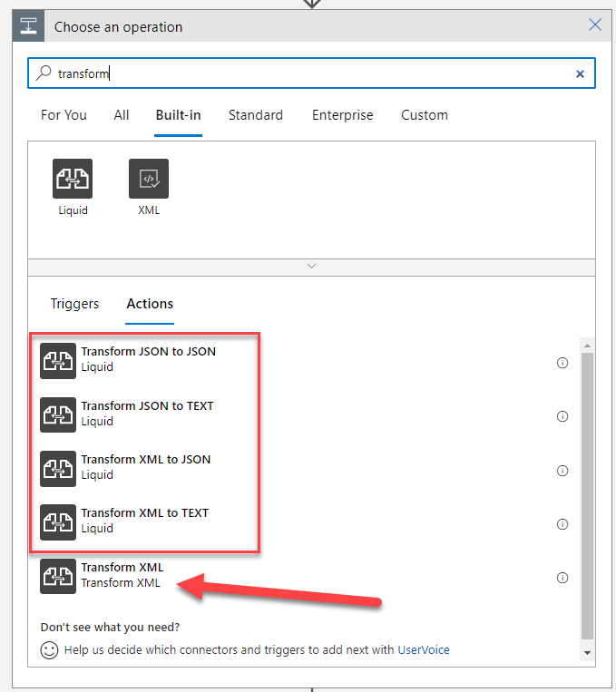Screen dimensions: 616x692
Task: Switch to the Standard connectors tab
Action: pyautogui.click(x=255, y=115)
